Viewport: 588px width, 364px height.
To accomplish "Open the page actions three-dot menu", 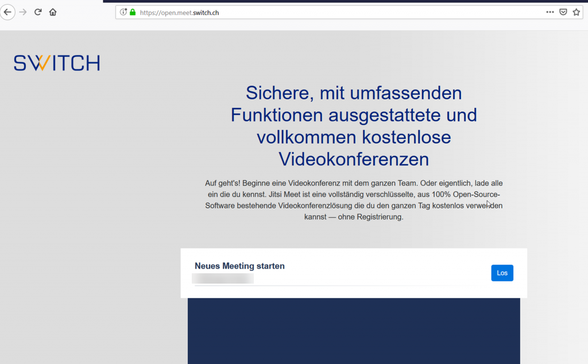I will tap(550, 13).
